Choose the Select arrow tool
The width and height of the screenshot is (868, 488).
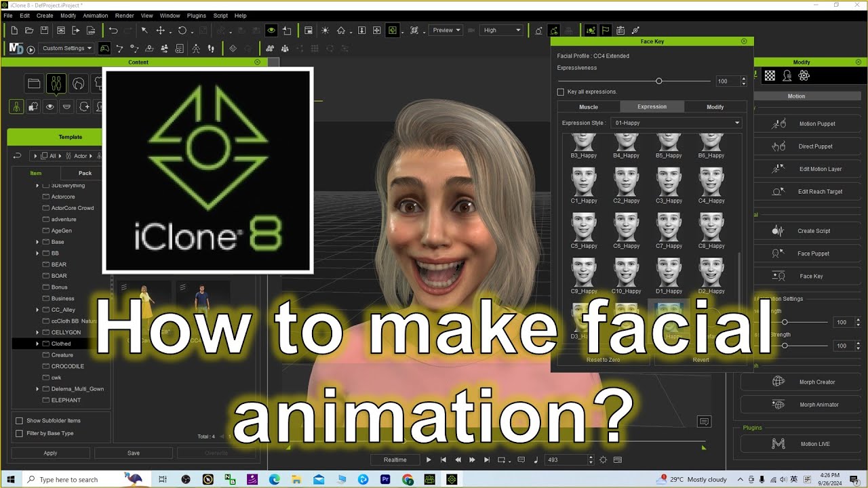click(x=144, y=30)
